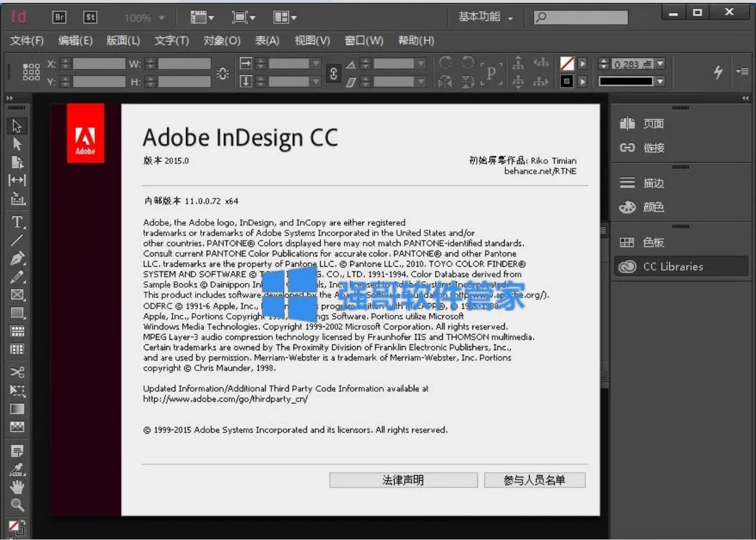
Task: Select the Eyedropper tool
Action: click(17, 469)
